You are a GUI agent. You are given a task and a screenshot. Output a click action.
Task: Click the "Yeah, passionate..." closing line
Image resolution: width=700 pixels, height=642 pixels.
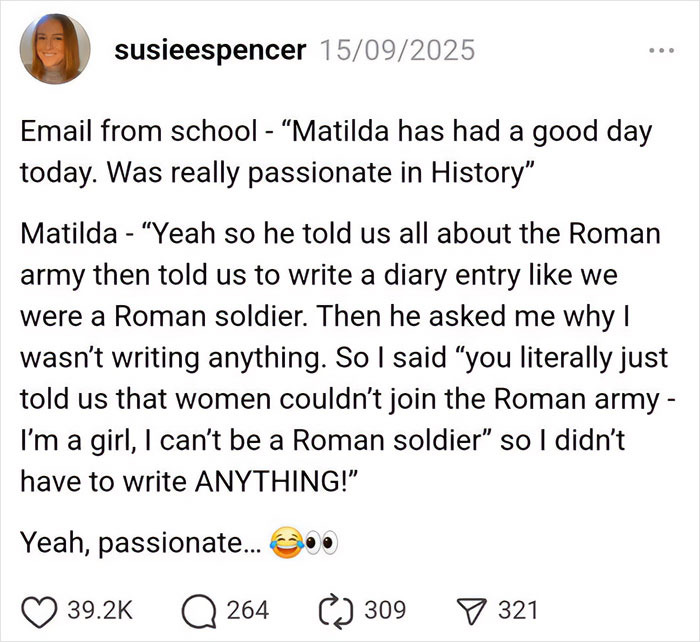140,543
